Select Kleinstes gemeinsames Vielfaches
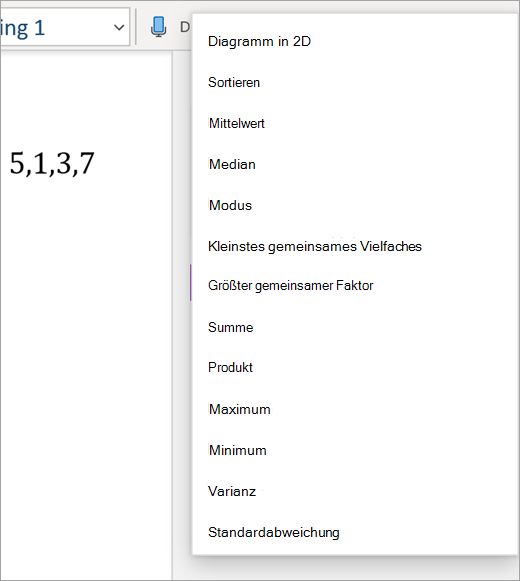 coord(315,246)
